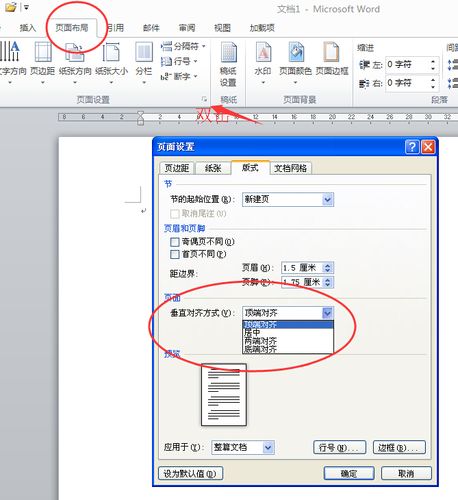
Task: Open the 行号 line numbers dropdown
Action: [179, 61]
